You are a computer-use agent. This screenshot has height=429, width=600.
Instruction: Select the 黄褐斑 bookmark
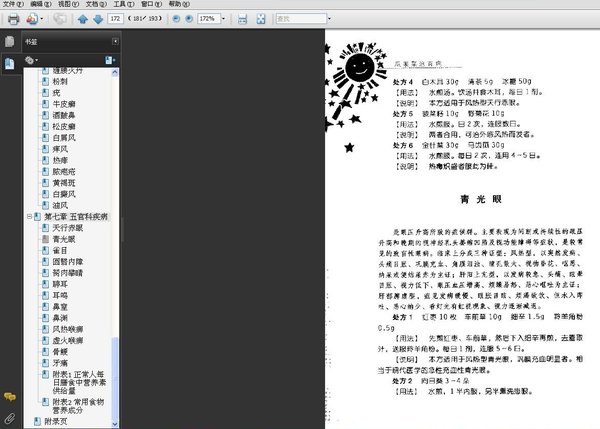[x=64, y=183]
